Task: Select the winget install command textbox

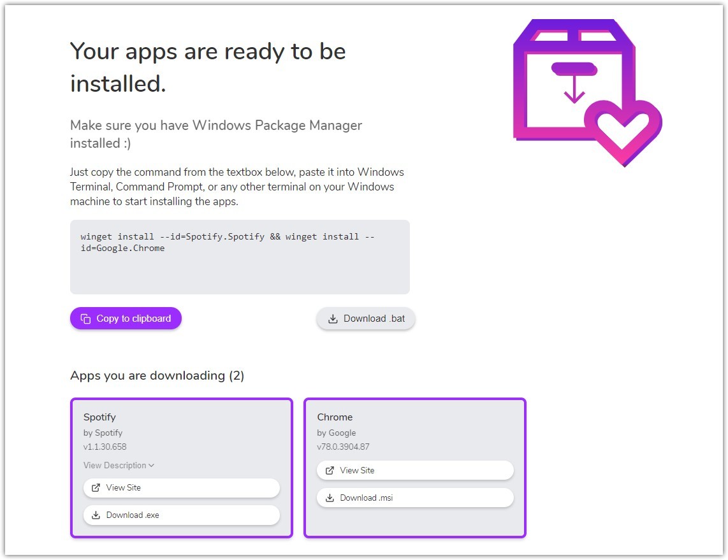Action: 240,256
